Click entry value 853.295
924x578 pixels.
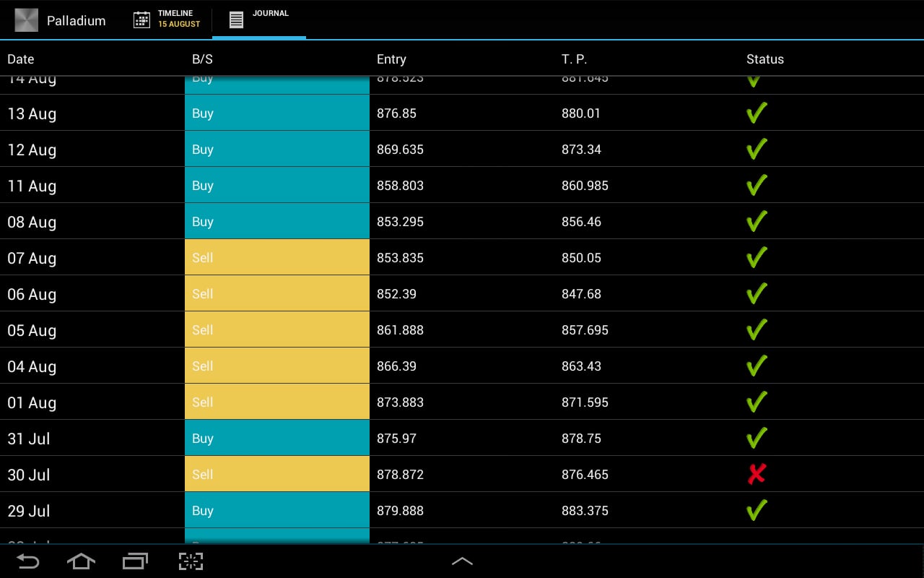pyautogui.click(x=400, y=222)
